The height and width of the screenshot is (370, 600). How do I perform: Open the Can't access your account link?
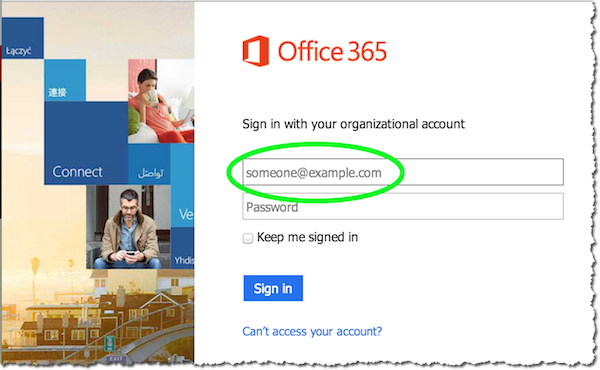tap(312, 331)
